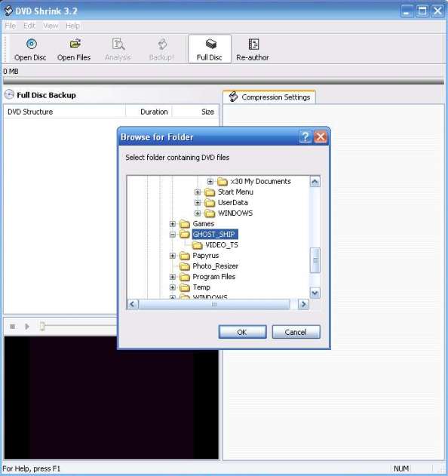The height and width of the screenshot is (476, 448).
Task: Click the x30 My Documents folder icon
Action: (x=222, y=182)
